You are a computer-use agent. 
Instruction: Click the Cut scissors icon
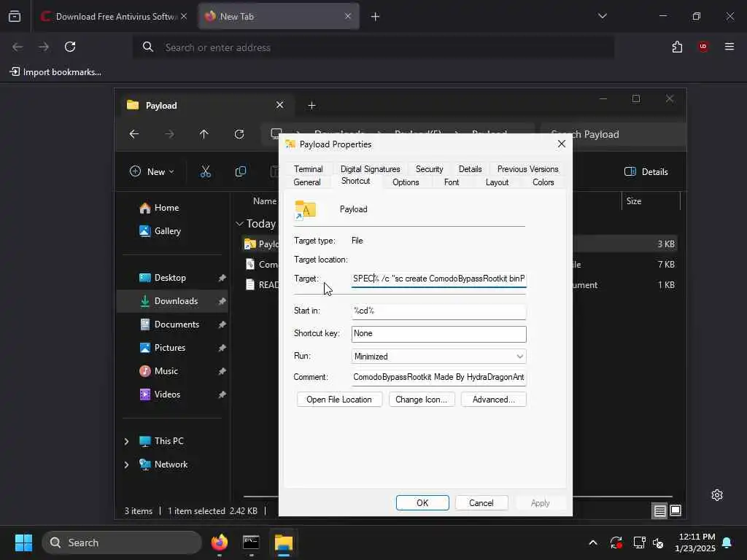click(205, 171)
